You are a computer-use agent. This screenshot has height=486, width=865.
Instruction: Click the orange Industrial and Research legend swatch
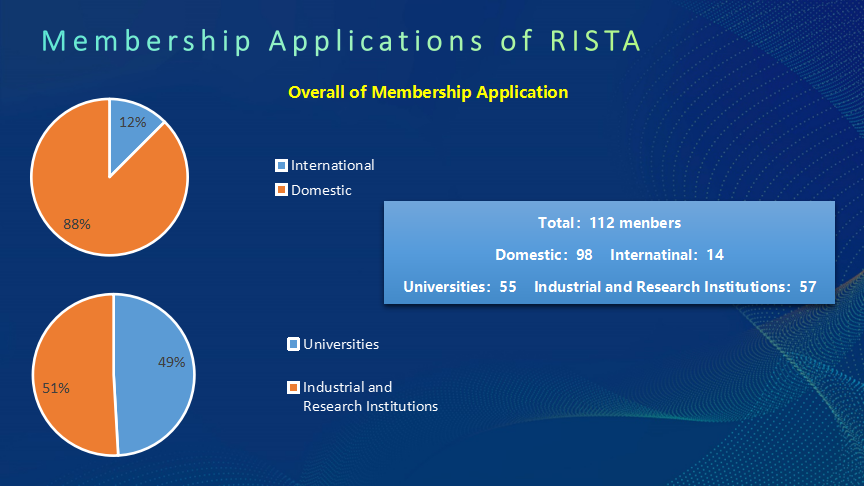coord(293,387)
